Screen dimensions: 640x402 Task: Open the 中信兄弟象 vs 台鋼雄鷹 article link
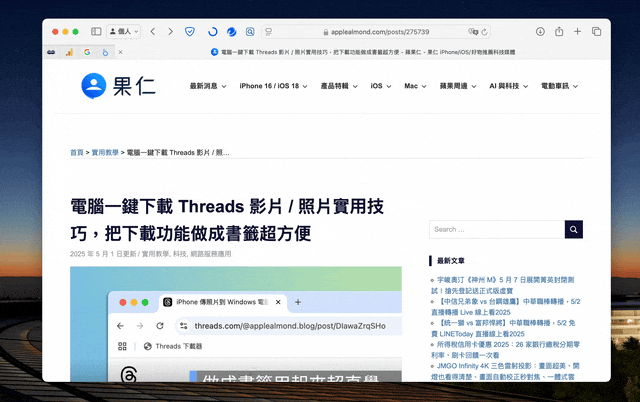click(x=506, y=307)
